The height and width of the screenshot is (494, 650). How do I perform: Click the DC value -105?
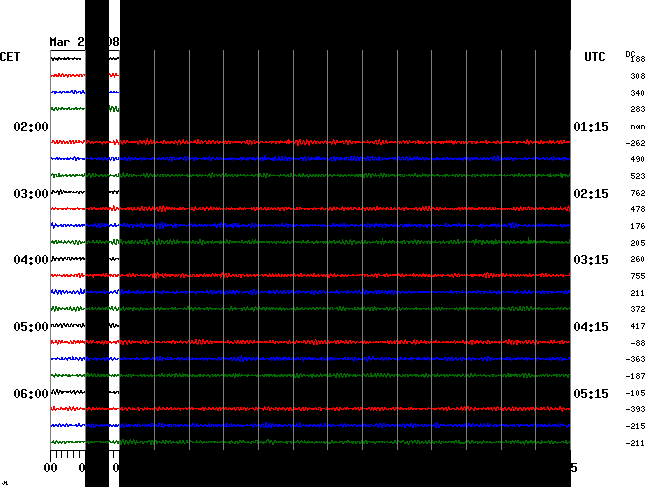pyautogui.click(x=635, y=393)
